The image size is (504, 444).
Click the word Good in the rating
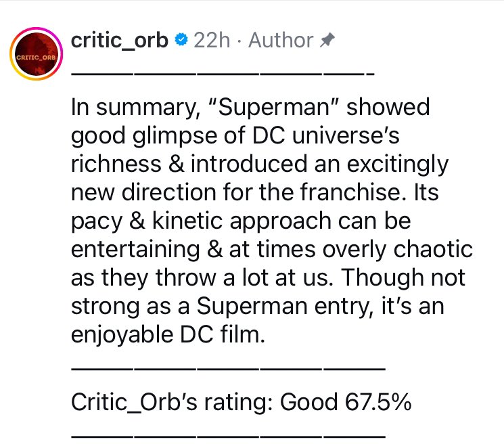coord(308,402)
